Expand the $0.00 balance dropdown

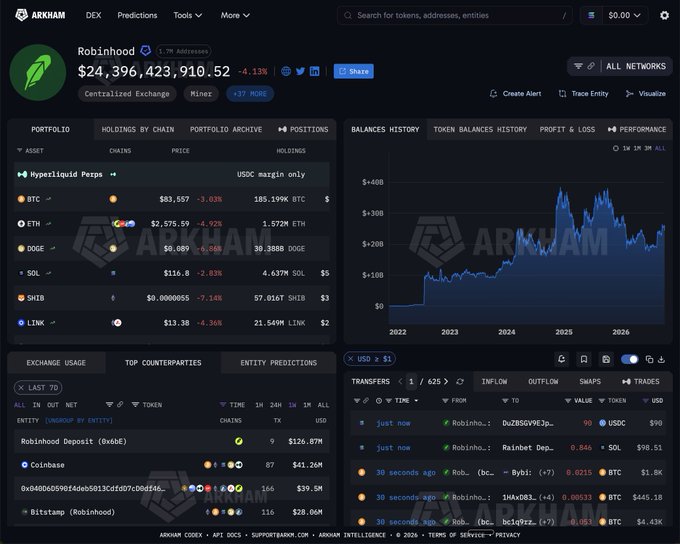coord(624,16)
